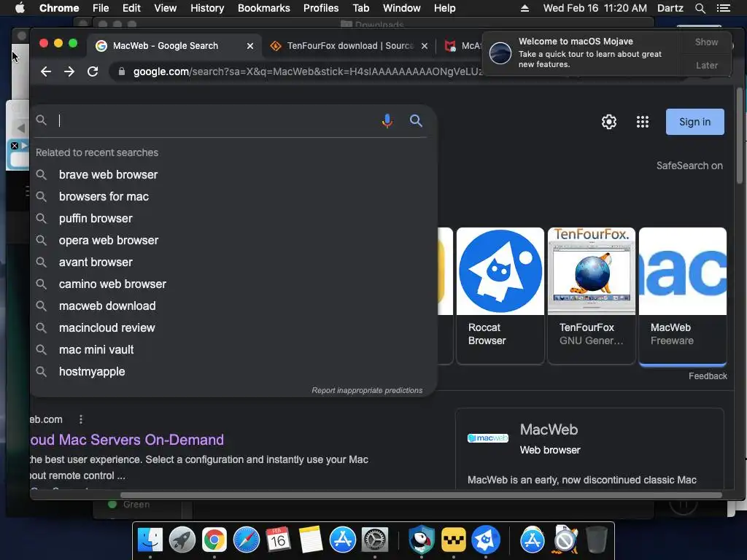This screenshot has height=560, width=747.
Task: Switch to TenFourFox download tab
Action: (x=349, y=46)
